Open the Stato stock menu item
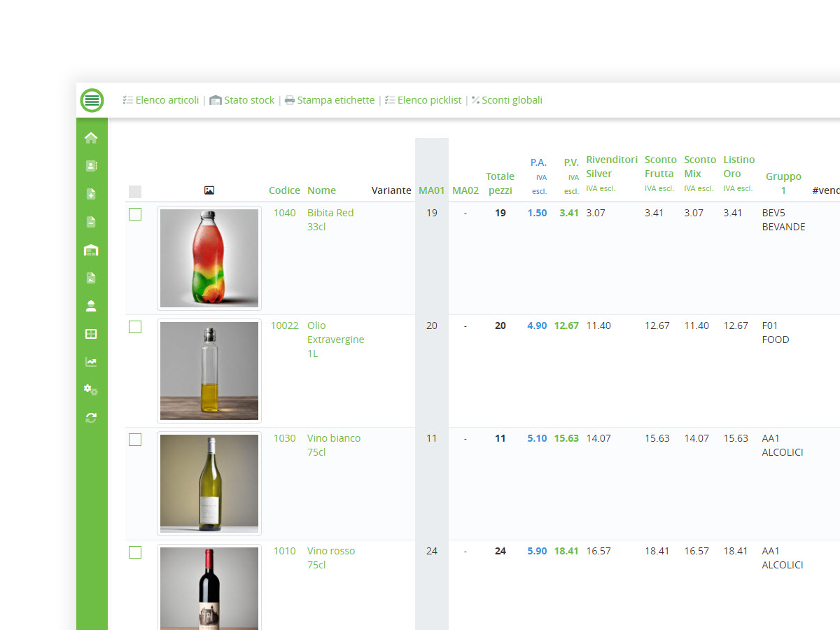Viewport: 840px width, 630px height. pyautogui.click(x=242, y=100)
